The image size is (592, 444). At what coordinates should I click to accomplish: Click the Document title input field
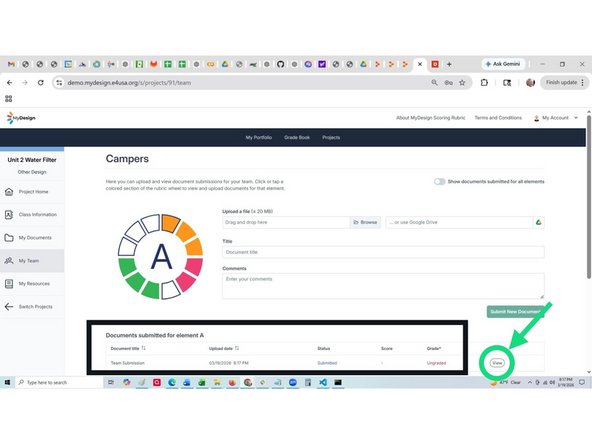[383, 252]
